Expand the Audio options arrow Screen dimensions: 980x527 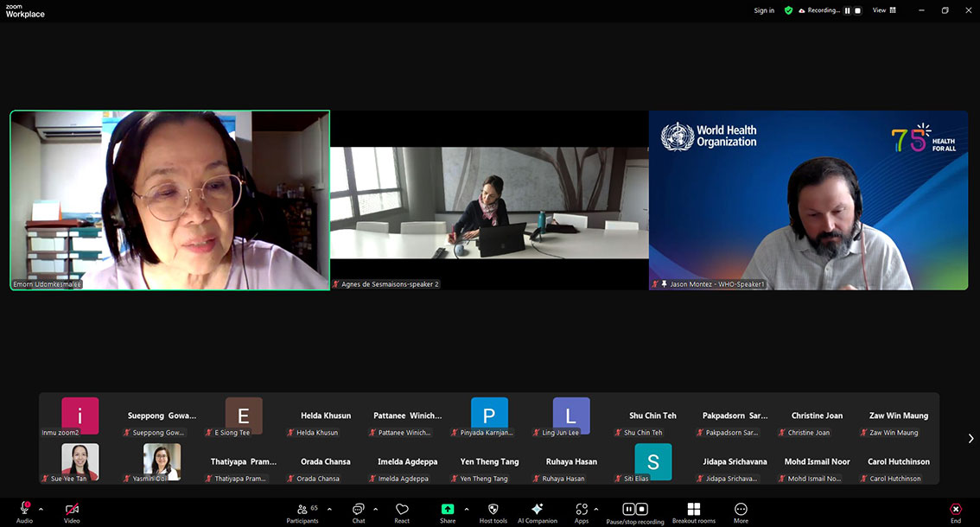[41, 509]
